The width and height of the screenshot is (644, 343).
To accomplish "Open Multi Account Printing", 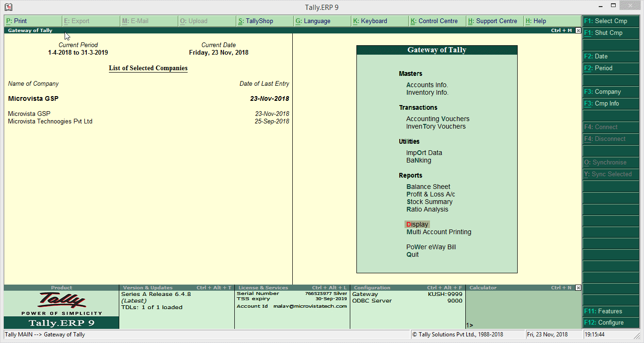I will [439, 232].
